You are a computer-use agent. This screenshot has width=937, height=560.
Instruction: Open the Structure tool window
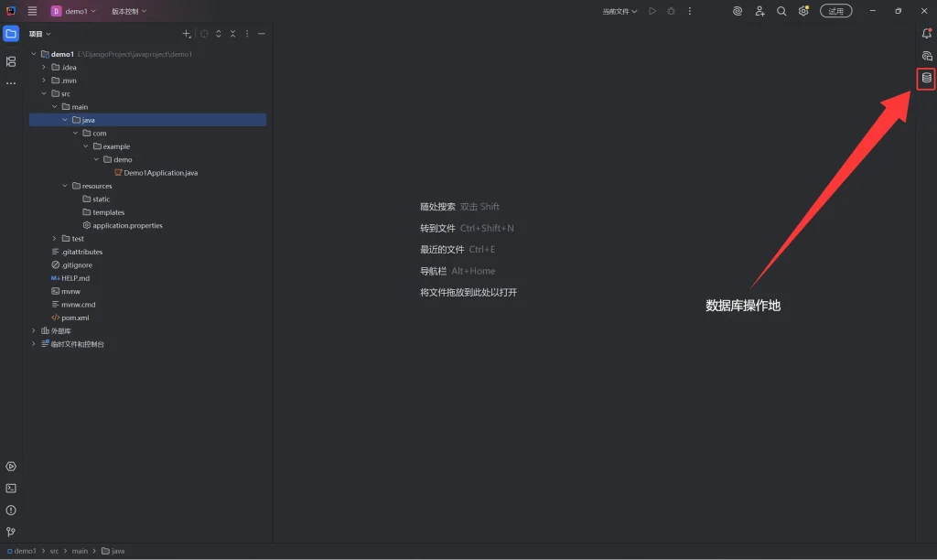[x=11, y=61]
